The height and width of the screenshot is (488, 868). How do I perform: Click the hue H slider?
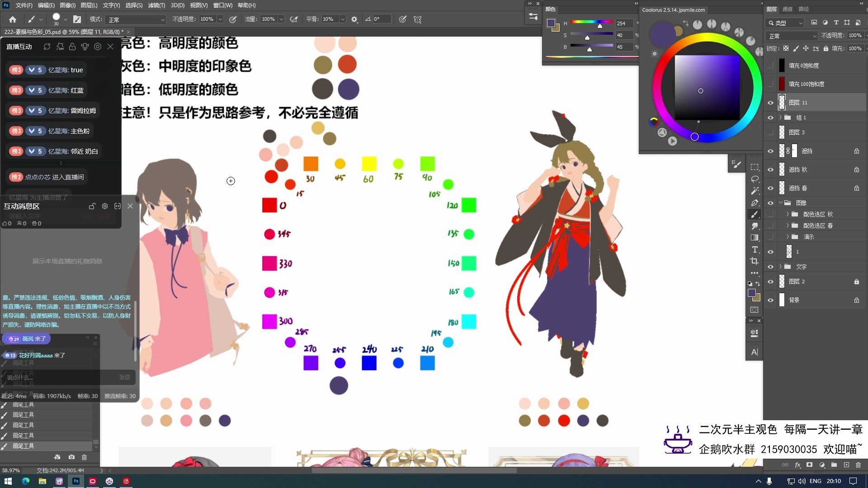[x=592, y=22]
